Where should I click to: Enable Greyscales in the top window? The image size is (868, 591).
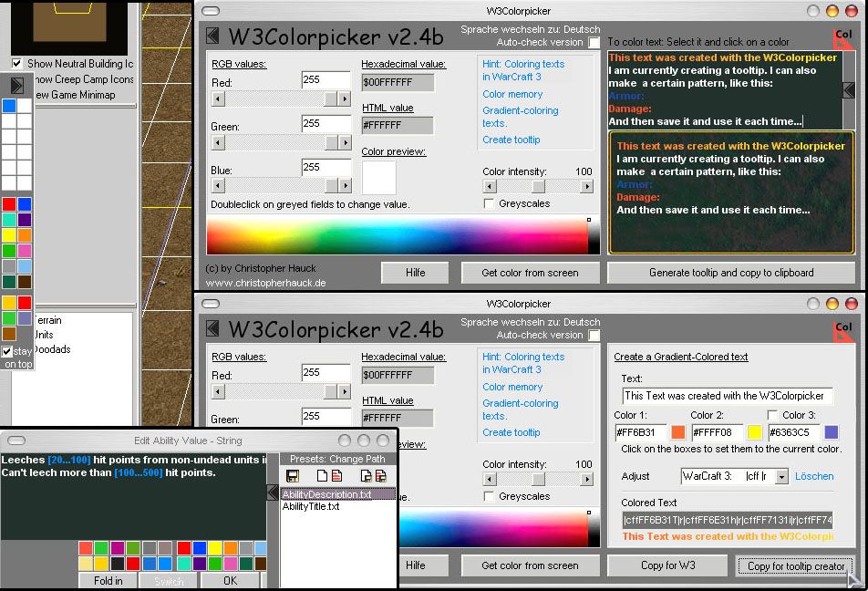[x=489, y=203]
